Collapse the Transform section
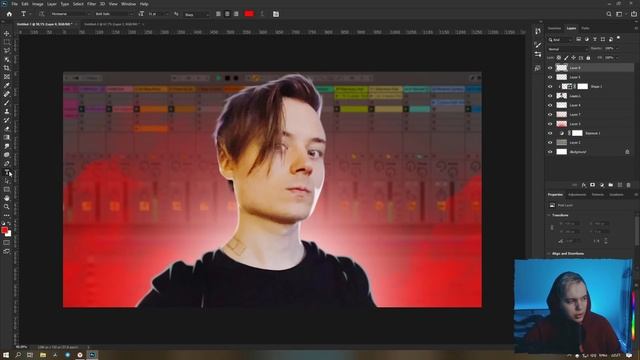Screen dimensions: 640x360 [549, 215]
